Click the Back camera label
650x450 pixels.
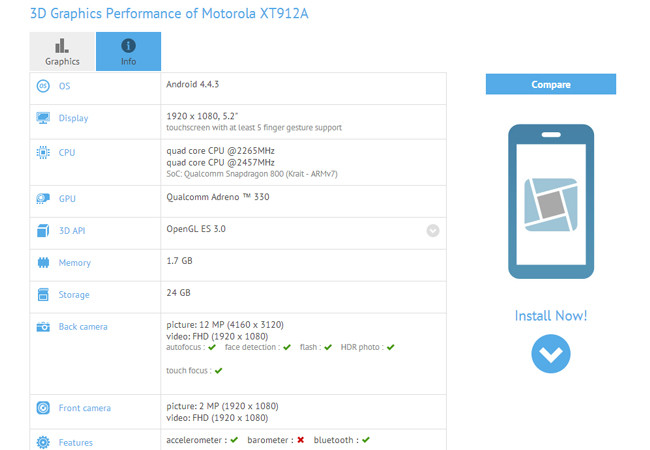point(83,327)
